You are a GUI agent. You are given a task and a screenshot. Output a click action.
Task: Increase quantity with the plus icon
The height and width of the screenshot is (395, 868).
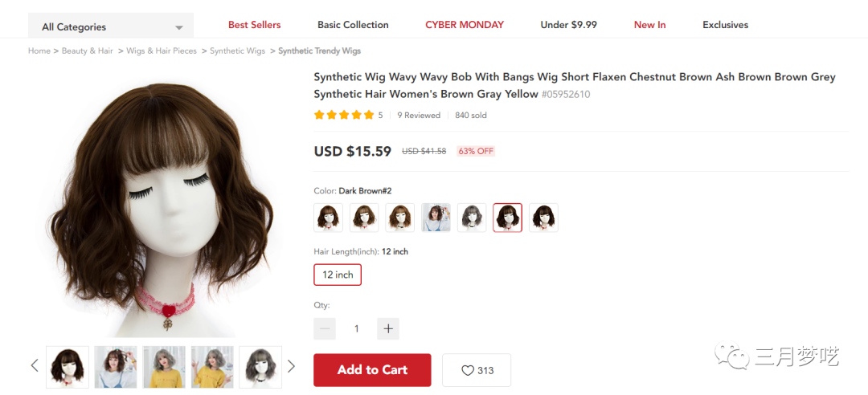(x=388, y=328)
